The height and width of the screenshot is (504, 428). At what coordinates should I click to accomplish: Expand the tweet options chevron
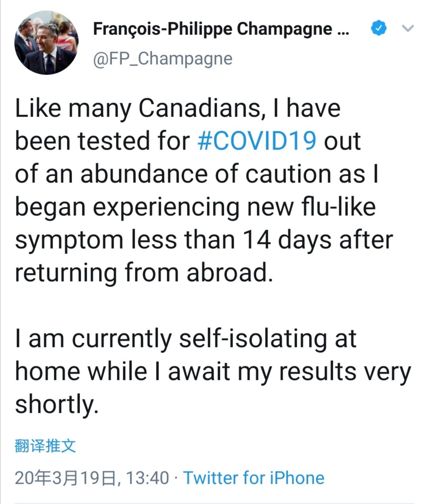click(x=408, y=29)
